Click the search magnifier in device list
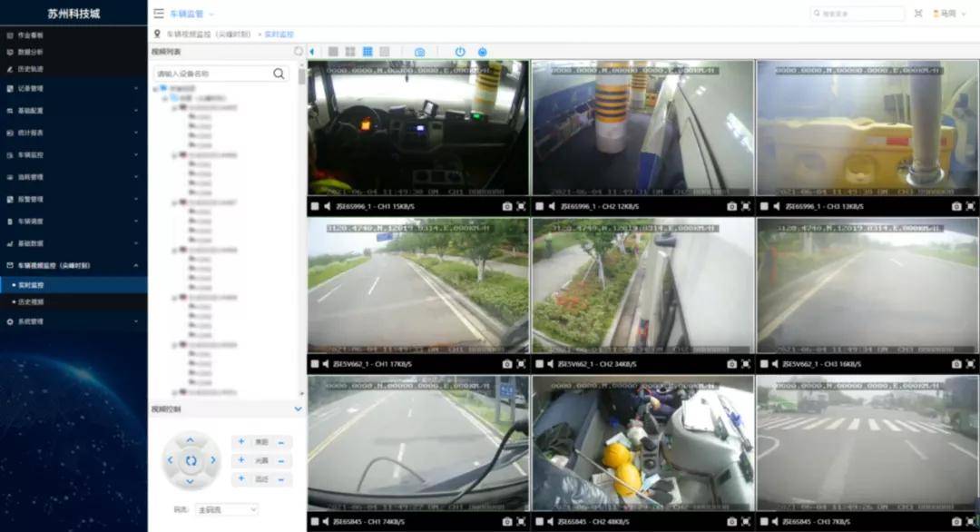This screenshot has width=980, height=532. click(279, 74)
